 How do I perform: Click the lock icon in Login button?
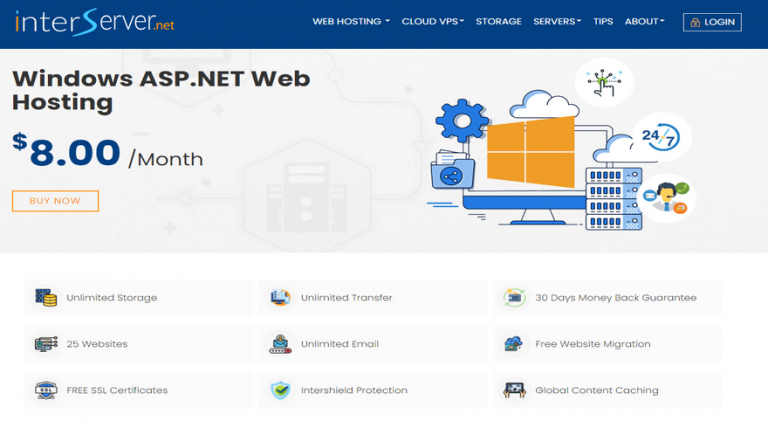(695, 22)
